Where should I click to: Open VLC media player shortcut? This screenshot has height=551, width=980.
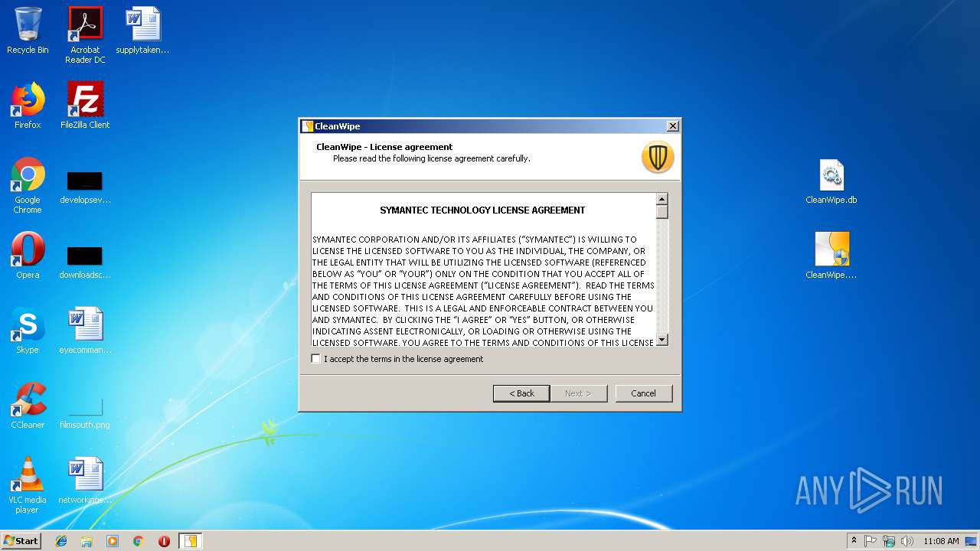tap(28, 485)
